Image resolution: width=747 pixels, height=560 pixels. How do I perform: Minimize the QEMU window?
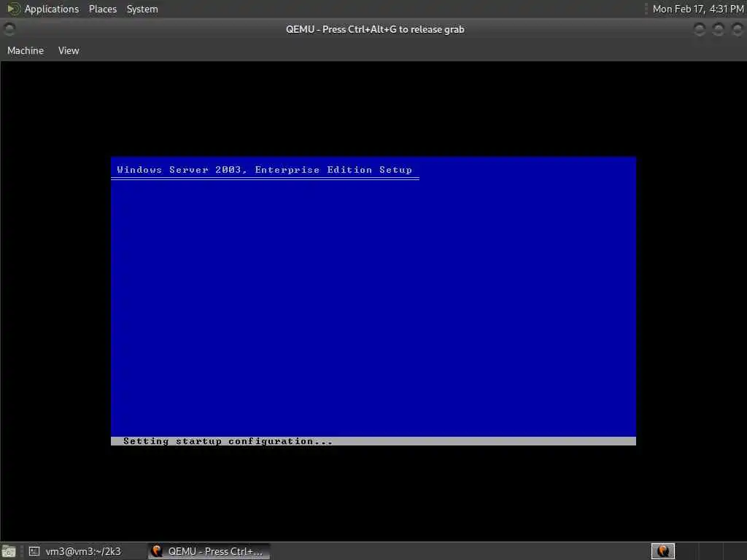click(700, 29)
